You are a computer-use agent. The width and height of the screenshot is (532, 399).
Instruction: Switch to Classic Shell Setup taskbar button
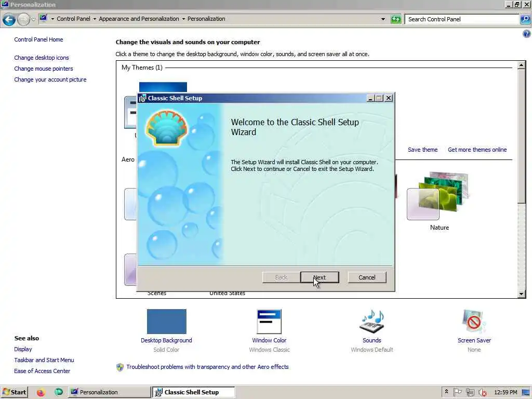tap(193, 392)
